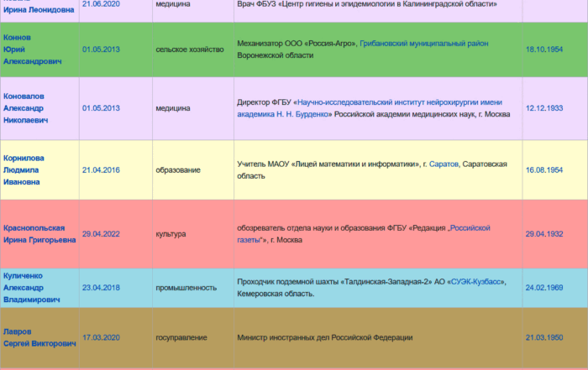
Task: Open Краснопольская Ирина Григорьевна link
Action: [x=39, y=234]
